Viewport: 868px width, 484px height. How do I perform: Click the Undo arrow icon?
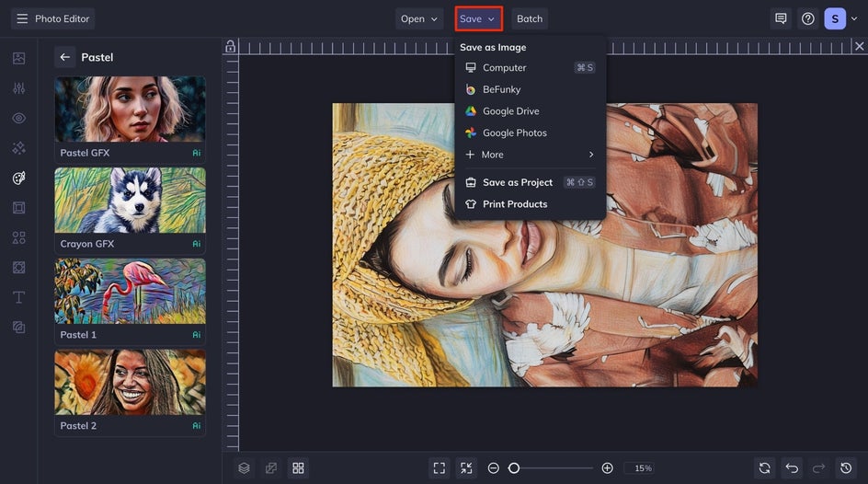tap(792, 468)
